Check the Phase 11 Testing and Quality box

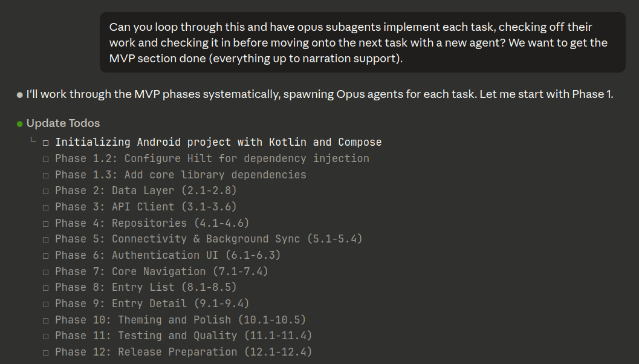[x=46, y=336]
